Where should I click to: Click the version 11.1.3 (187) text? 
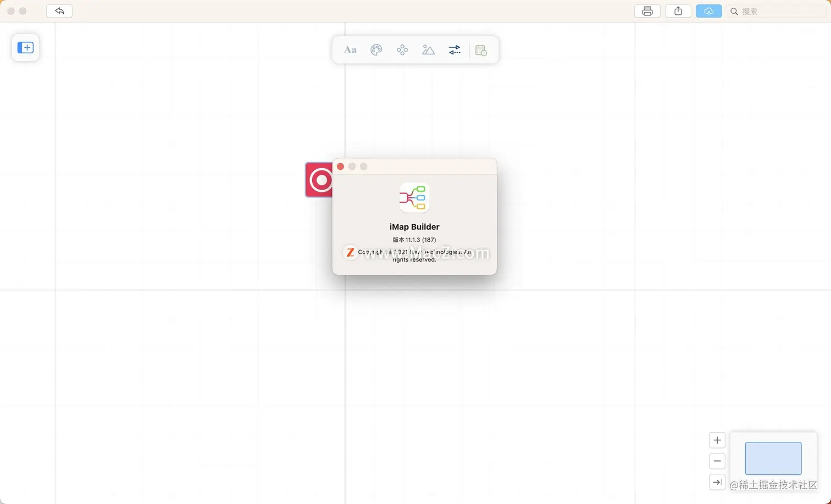tap(414, 240)
